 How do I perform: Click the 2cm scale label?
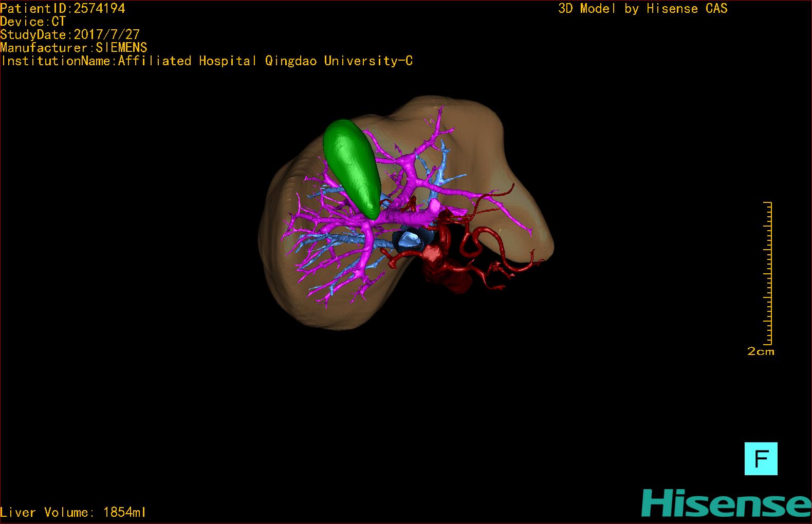pyautogui.click(x=761, y=351)
